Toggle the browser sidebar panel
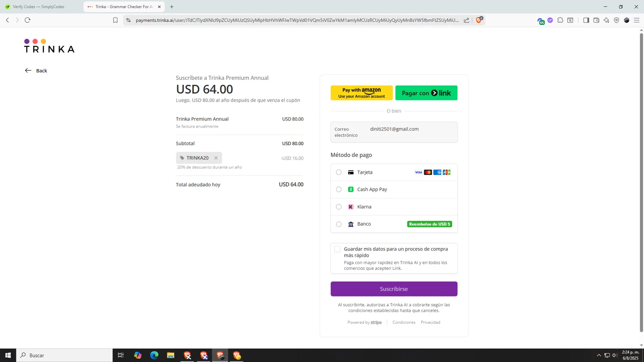The height and width of the screenshot is (362, 644). click(586, 20)
